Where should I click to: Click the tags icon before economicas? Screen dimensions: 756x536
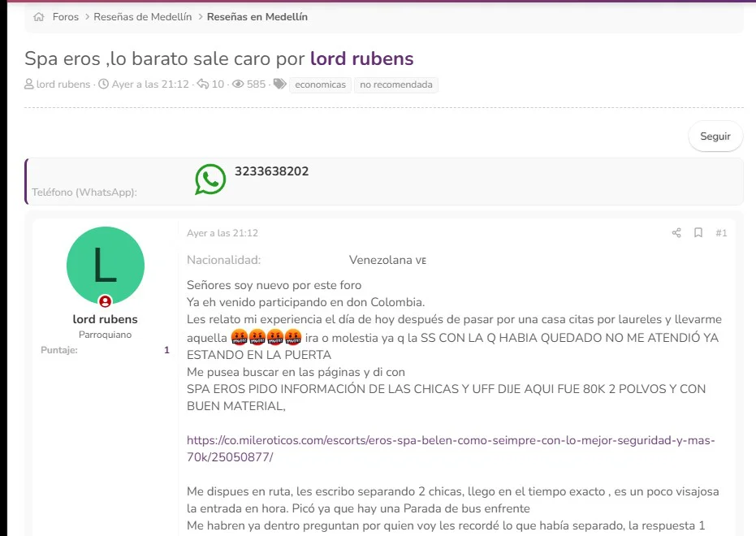click(279, 84)
